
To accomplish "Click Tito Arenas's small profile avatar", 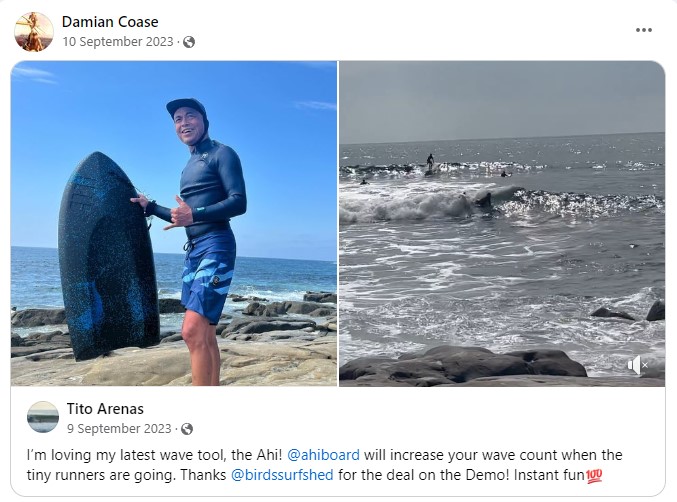I will (42, 417).
